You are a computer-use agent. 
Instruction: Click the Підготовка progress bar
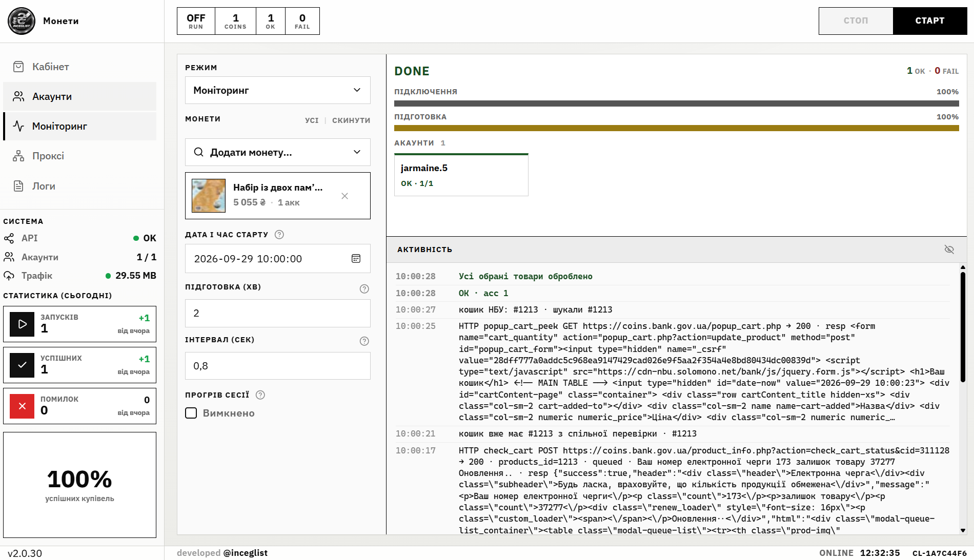(x=676, y=128)
